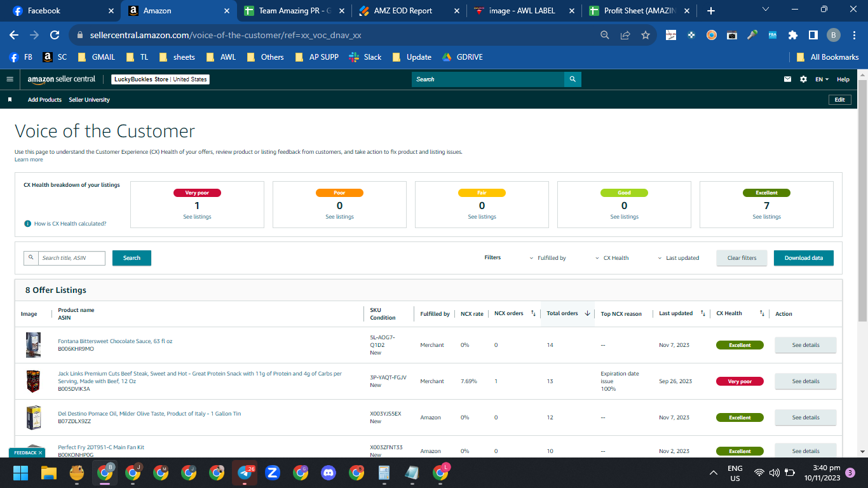868x488 pixels.
Task: Open Zoom from the taskbar
Action: (x=273, y=473)
